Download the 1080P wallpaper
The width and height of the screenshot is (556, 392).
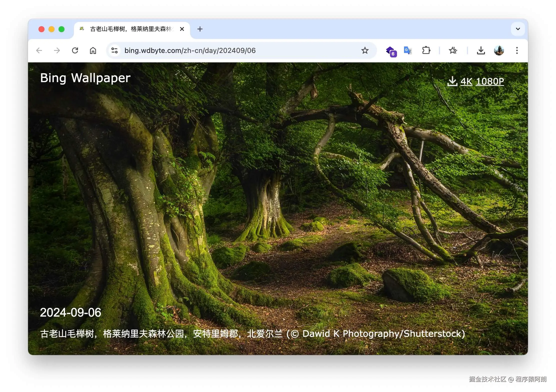point(490,82)
